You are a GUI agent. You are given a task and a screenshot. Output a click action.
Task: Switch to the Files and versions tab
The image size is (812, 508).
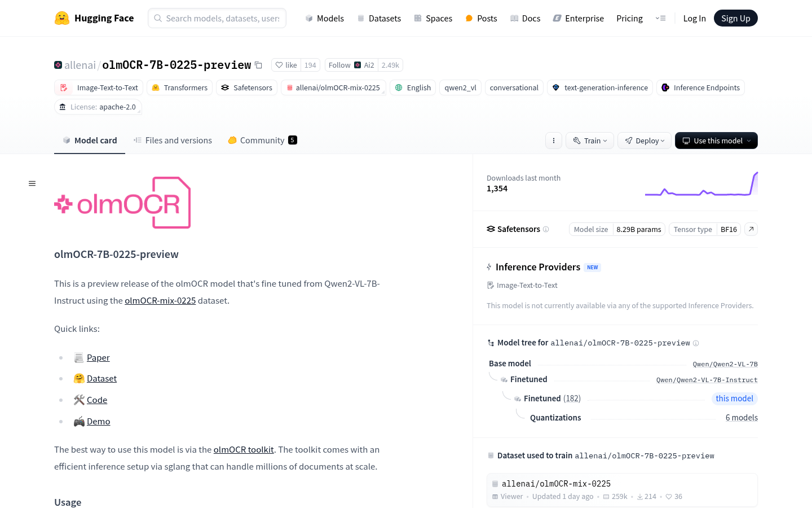(173, 141)
